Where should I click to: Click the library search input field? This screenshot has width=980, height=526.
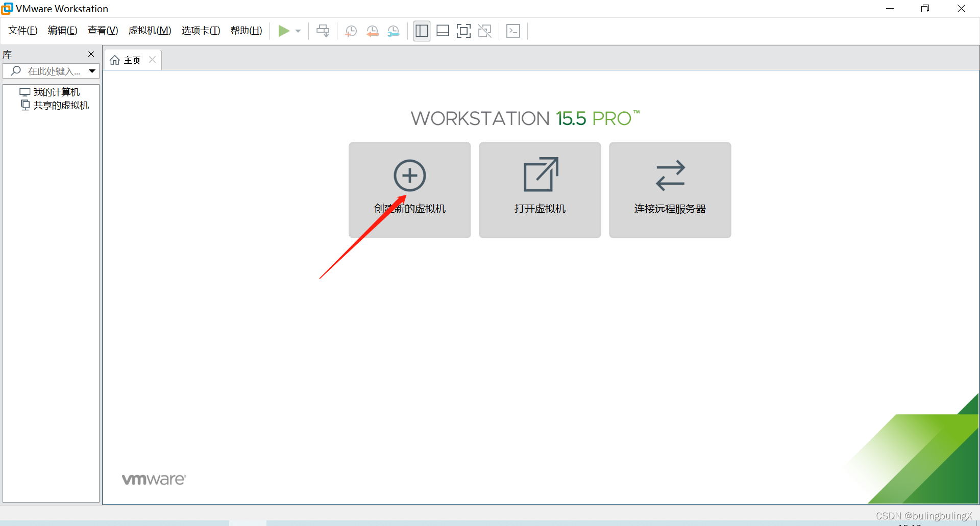pyautogui.click(x=51, y=71)
